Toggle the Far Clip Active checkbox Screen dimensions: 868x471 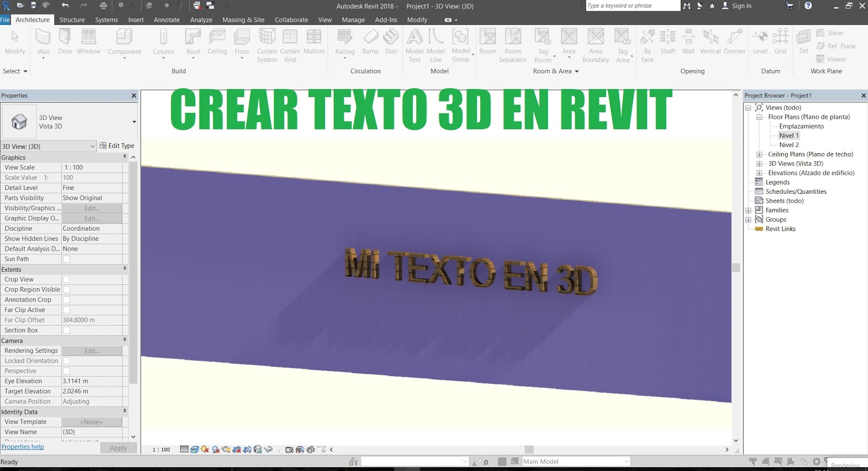pyautogui.click(x=66, y=310)
